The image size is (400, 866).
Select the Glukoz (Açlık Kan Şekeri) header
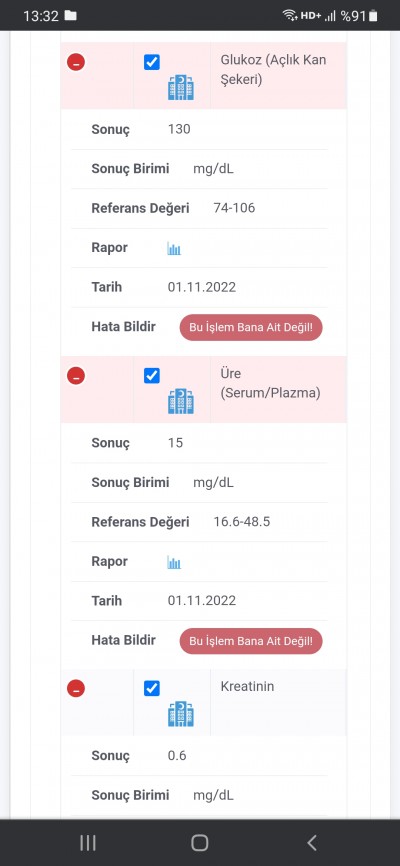273,70
